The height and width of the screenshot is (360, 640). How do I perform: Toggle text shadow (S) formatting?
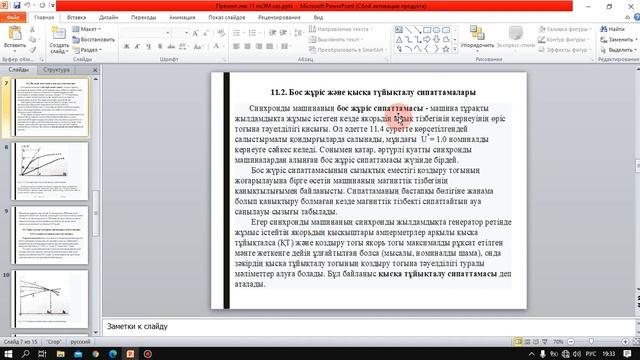160,47
